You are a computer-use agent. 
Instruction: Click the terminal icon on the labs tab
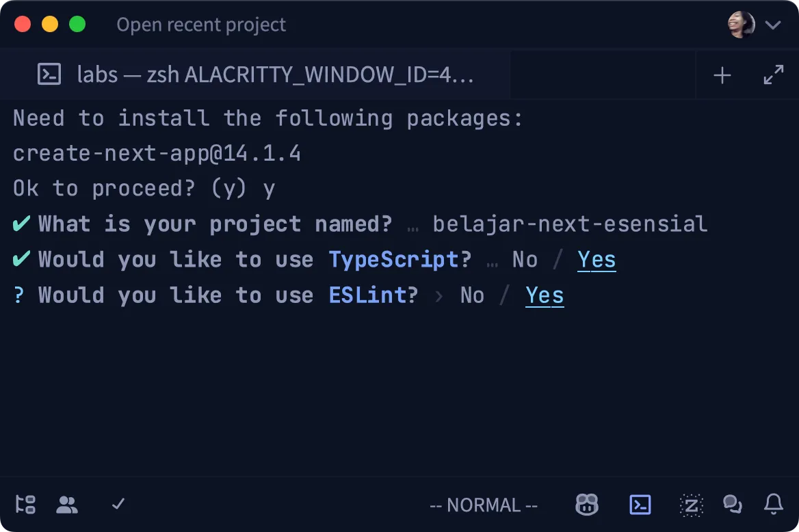(x=49, y=75)
